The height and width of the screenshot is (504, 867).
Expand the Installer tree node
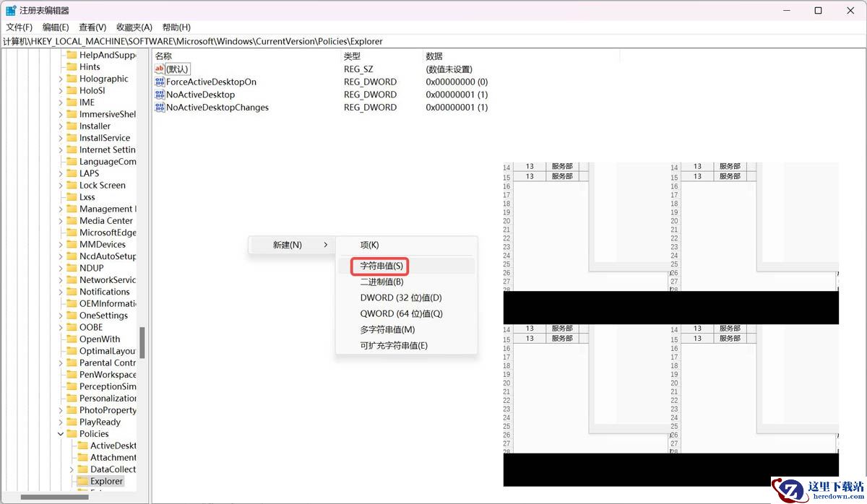61,126
